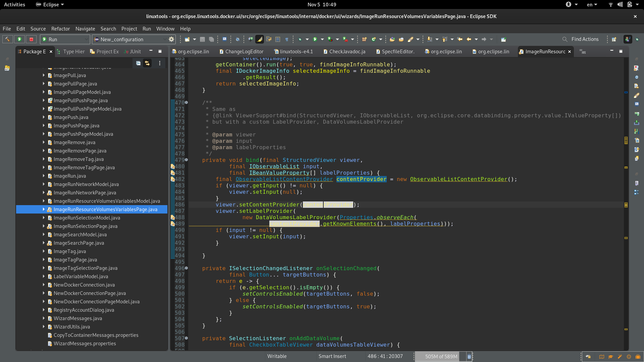Open the ChangeLogEditor editor tab
This screenshot has width=644, height=362.
pyautogui.click(x=241, y=52)
